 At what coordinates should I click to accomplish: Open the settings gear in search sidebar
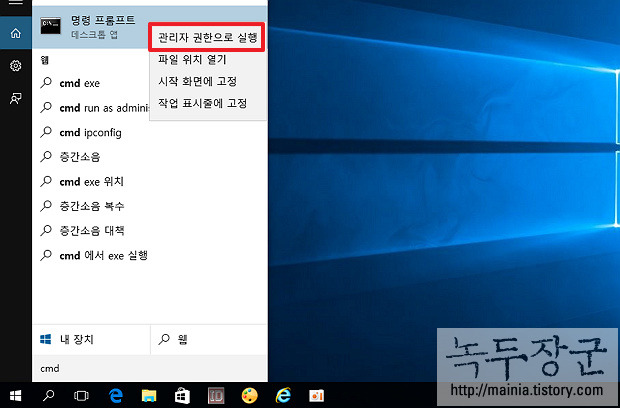pos(16,66)
